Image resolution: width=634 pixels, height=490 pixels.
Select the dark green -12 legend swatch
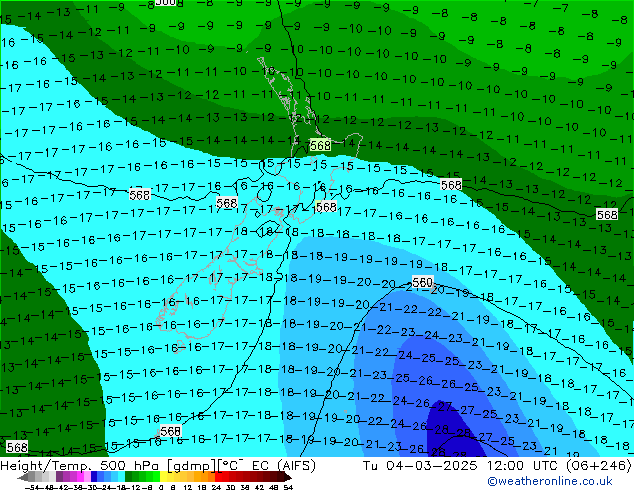(x=129, y=476)
